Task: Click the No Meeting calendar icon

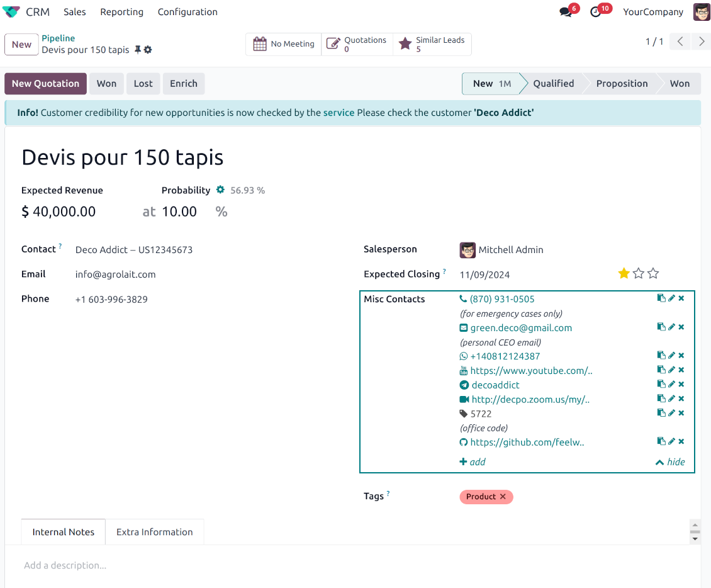Action: pyautogui.click(x=260, y=44)
